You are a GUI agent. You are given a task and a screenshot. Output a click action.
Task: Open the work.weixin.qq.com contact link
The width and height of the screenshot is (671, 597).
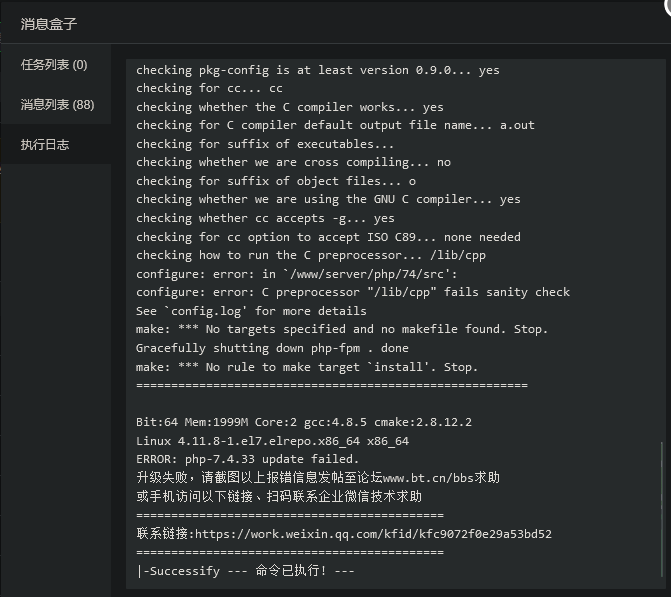[373, 534]
